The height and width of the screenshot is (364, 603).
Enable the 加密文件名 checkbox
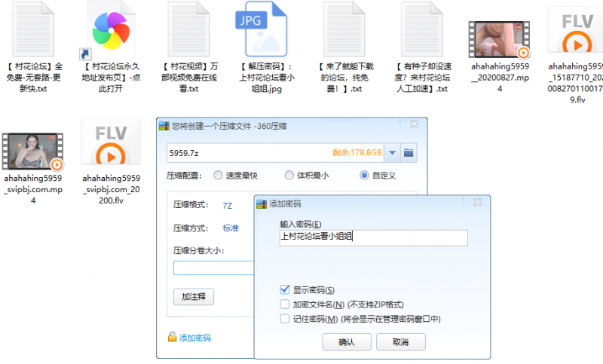coord(284,304)
